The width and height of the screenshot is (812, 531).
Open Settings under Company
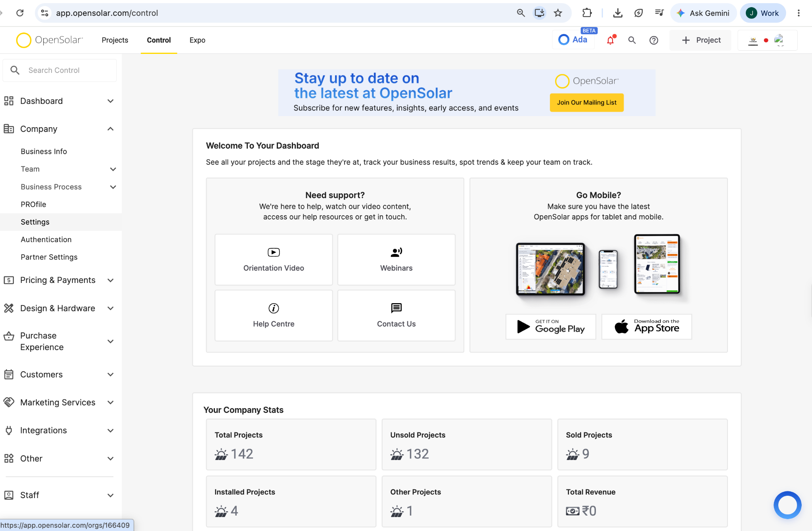61,222
